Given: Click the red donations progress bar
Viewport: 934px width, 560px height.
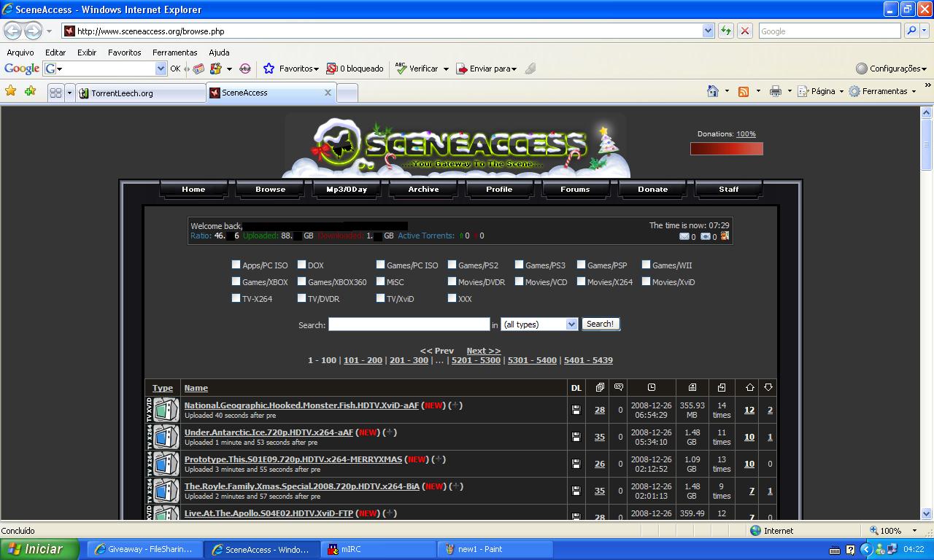Looking at the screenshot, I should pos(727,149).
